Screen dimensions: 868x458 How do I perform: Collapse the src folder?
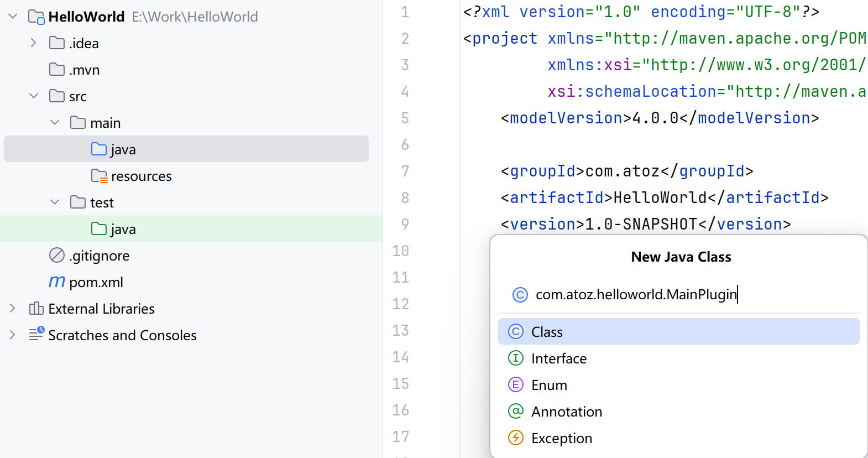[34, 96]
